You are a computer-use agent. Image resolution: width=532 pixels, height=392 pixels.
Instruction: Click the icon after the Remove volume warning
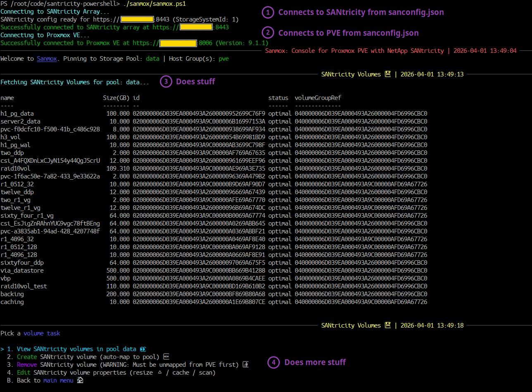[246, 365]
